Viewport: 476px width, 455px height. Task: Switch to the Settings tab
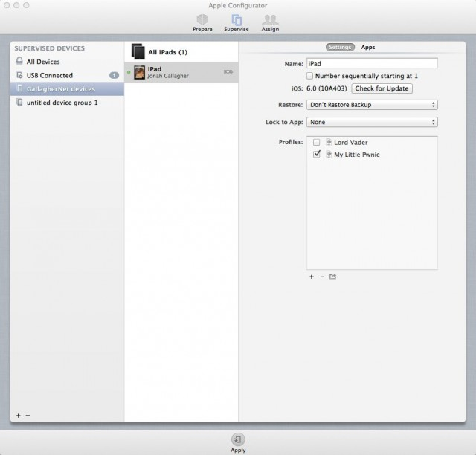click(x=340, y=47)
